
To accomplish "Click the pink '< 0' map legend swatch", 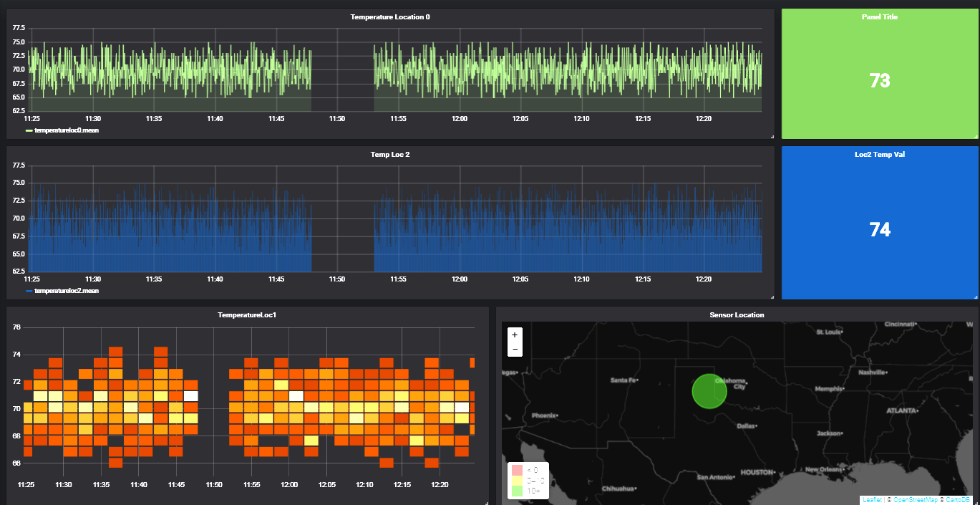I will point(518,470).
